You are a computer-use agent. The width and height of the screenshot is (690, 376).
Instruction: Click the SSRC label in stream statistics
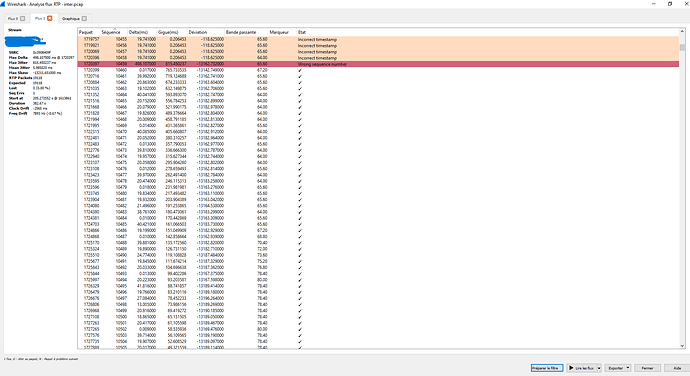13,52
